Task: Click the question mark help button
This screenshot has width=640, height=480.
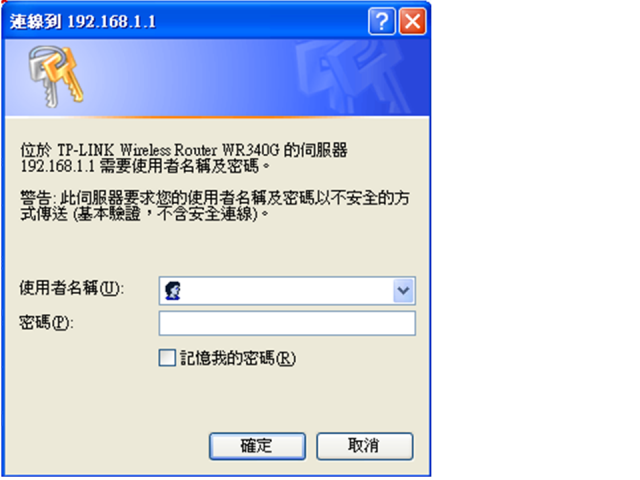Action: click(x=382, y=21)
